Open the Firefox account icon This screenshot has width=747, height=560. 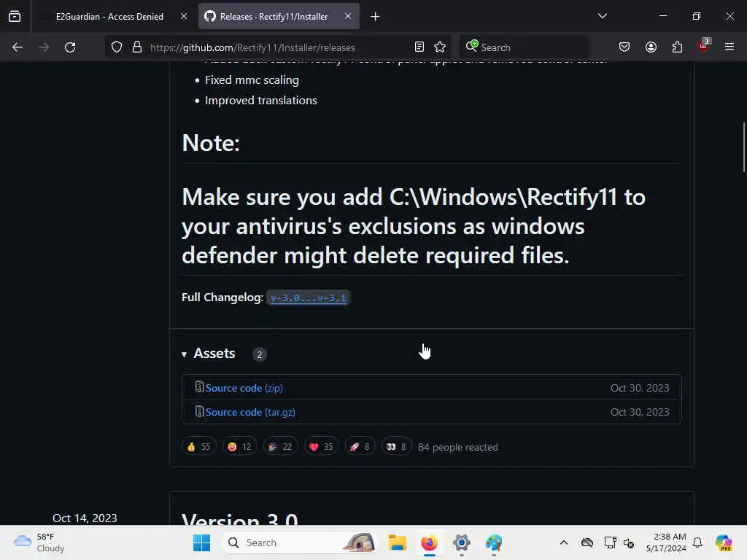point(651,47)
